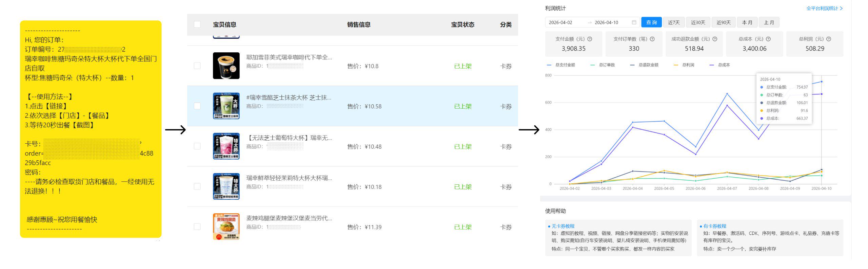Check the 耶加雪菲美式 product row checkbox
This screenshot has height=269, width=868.
[x=197, y=66]
